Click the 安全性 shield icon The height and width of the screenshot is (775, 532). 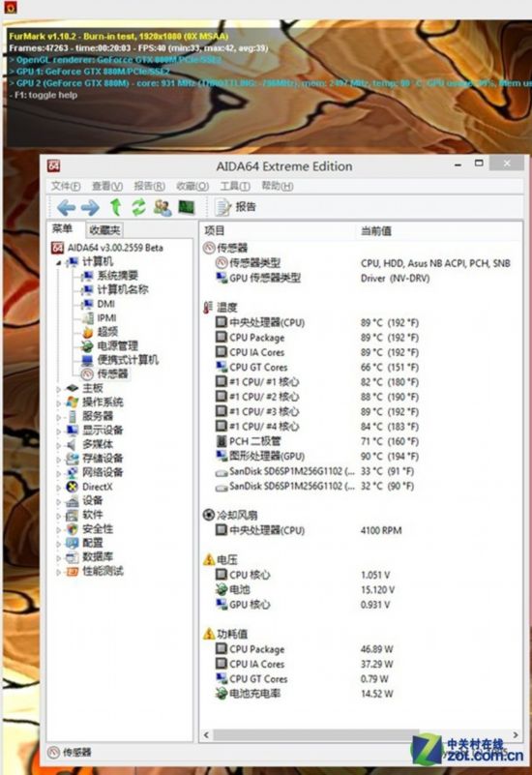(73, 529)
